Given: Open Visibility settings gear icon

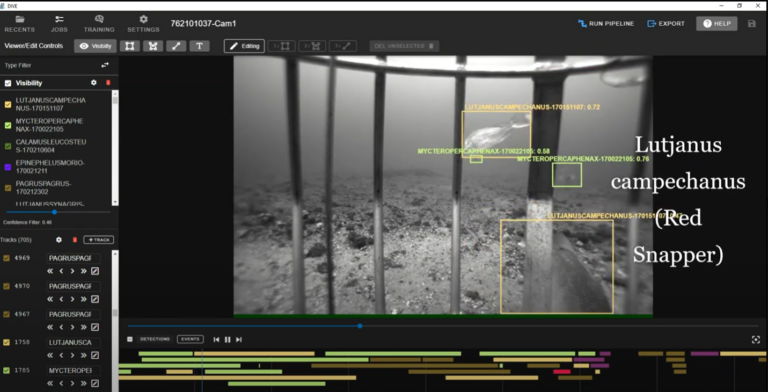Looking at the screenshot, I should (x=94, y=83).
